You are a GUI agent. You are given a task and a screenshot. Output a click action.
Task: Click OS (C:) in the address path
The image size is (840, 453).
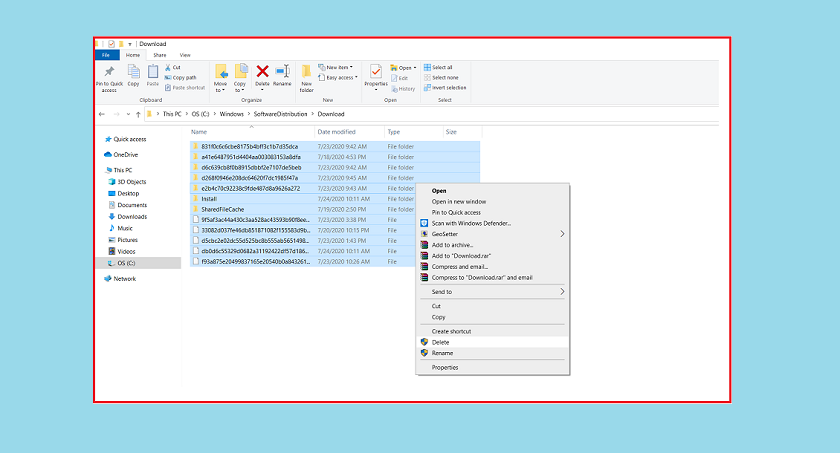[200, 114]
